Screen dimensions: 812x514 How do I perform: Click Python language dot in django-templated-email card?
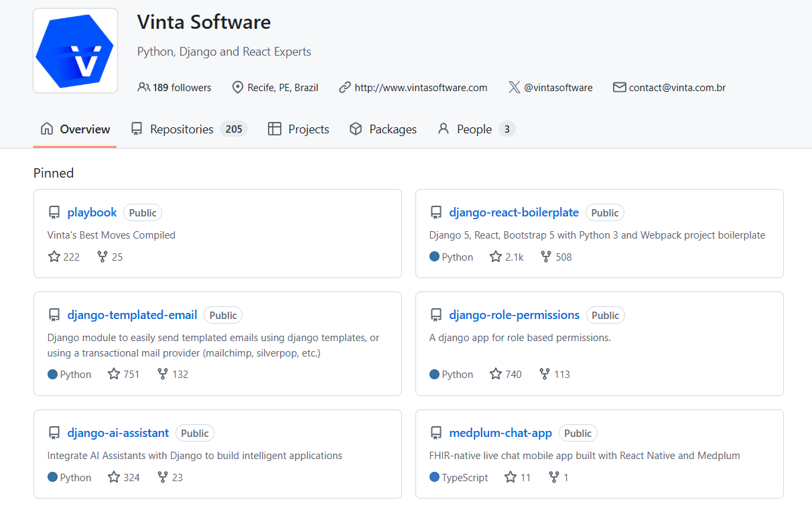pos(52,374)
